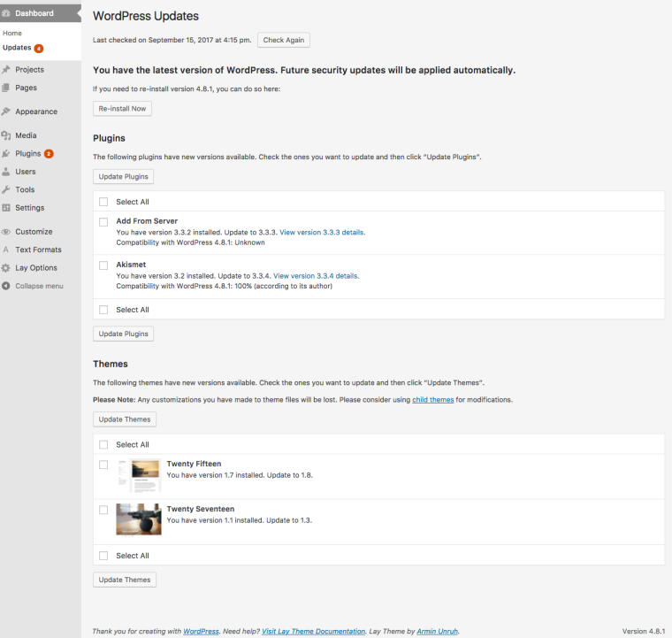Click the Plugins plug icon
This screenshot has width=672, height=638.
pos(7,154)
